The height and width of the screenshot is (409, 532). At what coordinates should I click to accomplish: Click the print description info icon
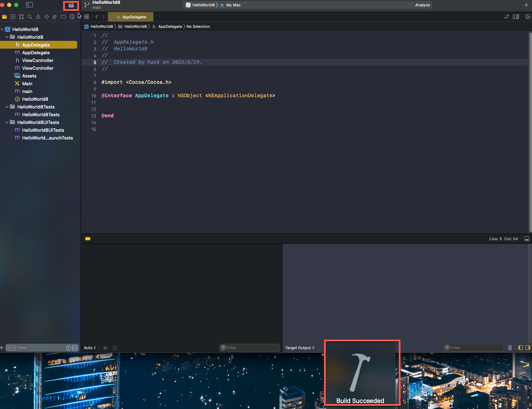pyautogui.click(x=115, y=348)
